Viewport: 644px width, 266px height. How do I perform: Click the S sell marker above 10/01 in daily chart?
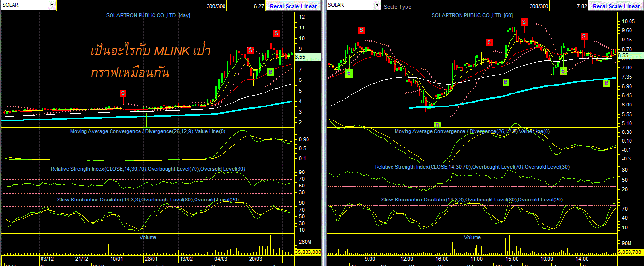click(123, 93)
